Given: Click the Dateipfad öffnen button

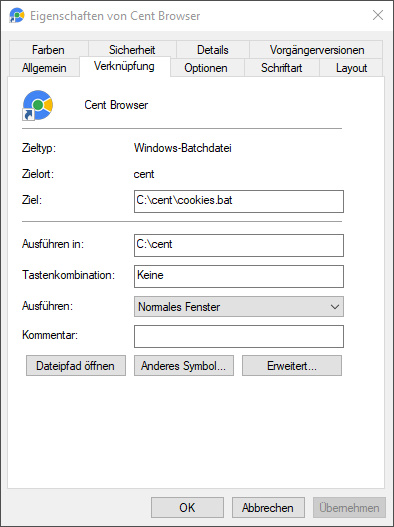Looking at the screenshot, I should pos(76,365).
